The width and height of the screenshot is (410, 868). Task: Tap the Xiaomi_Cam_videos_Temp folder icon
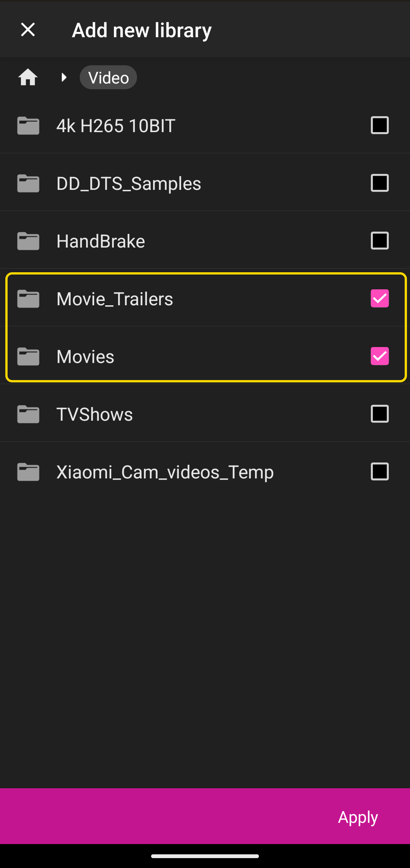pyautogui.click(x=28, y=472)
